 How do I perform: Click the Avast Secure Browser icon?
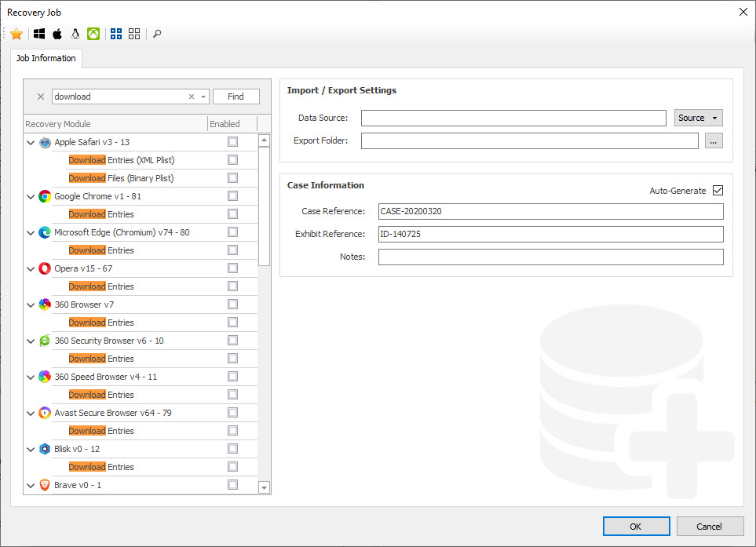click(x=45, y=413)
